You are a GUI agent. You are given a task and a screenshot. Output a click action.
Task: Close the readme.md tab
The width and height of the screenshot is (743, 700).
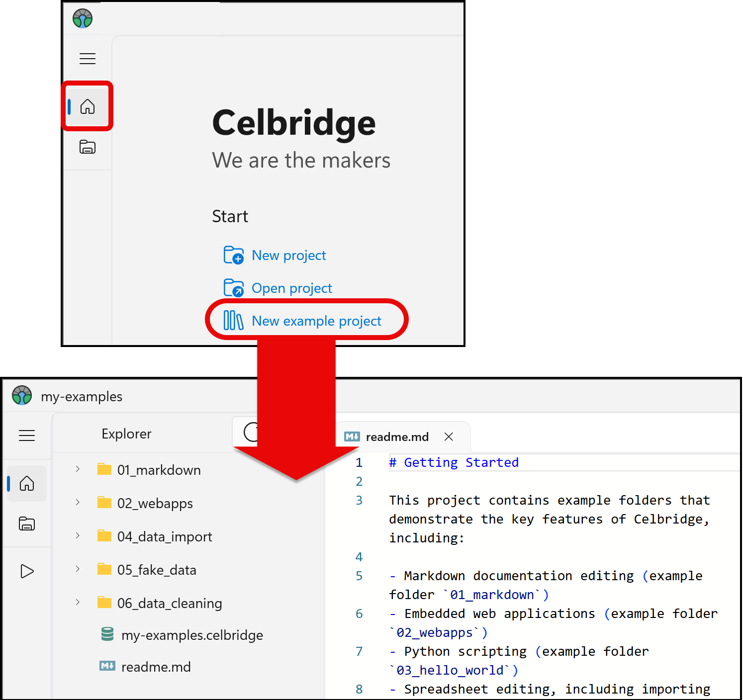(x=449, y=437)
